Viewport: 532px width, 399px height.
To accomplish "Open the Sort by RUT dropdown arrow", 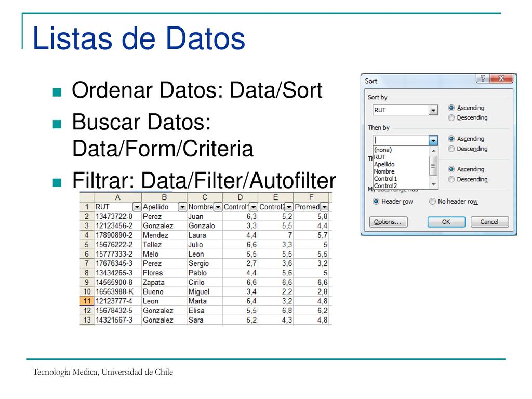I will point(433,110).
